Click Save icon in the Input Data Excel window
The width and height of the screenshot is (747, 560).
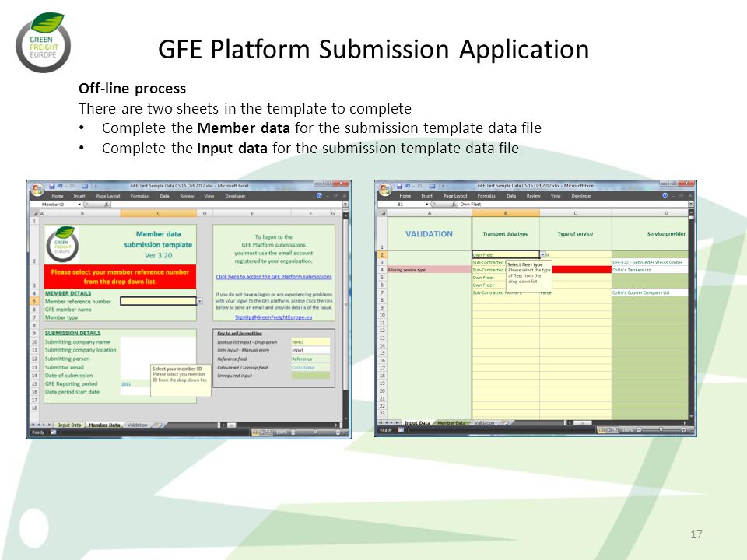click(x=400, y=186)
